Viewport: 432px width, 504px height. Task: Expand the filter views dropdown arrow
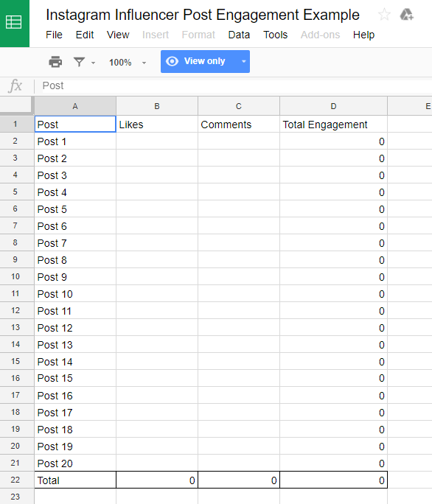94,63
